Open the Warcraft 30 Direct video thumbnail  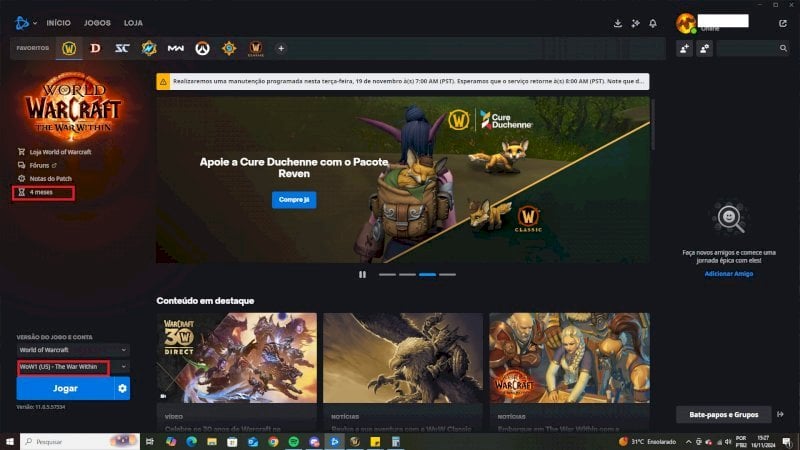(x=237, y=358)
